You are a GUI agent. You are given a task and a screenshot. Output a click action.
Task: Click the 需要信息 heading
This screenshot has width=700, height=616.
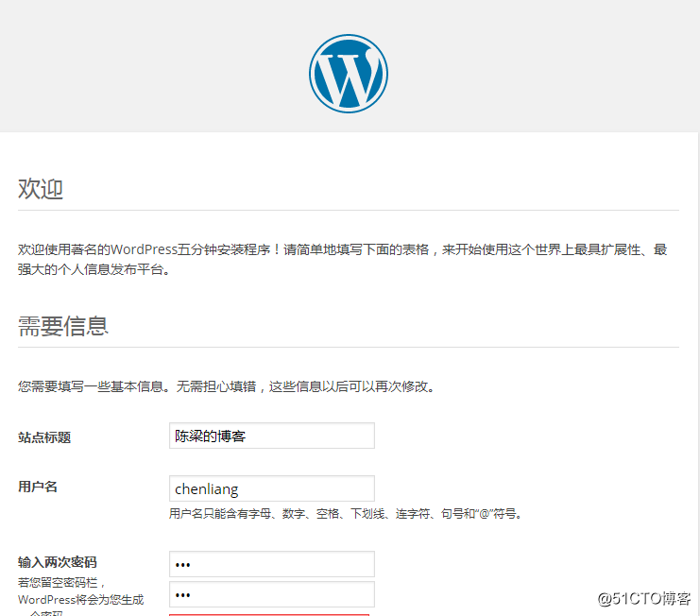tap(63, 326)
